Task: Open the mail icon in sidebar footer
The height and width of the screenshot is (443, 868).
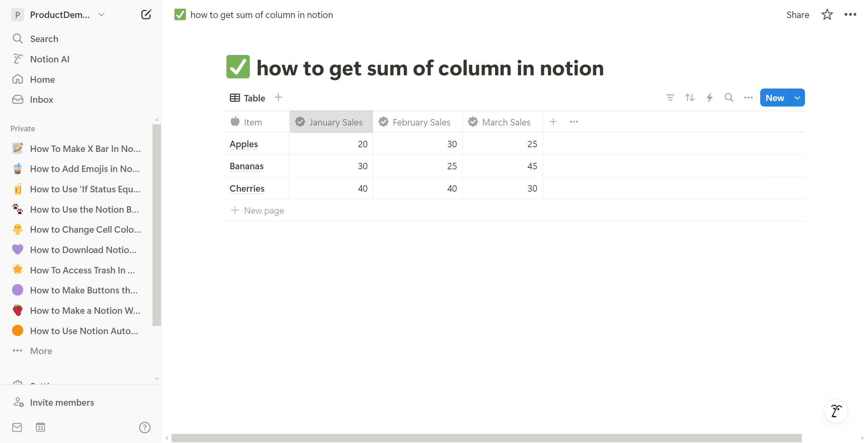Action: [x=17, y=427]
